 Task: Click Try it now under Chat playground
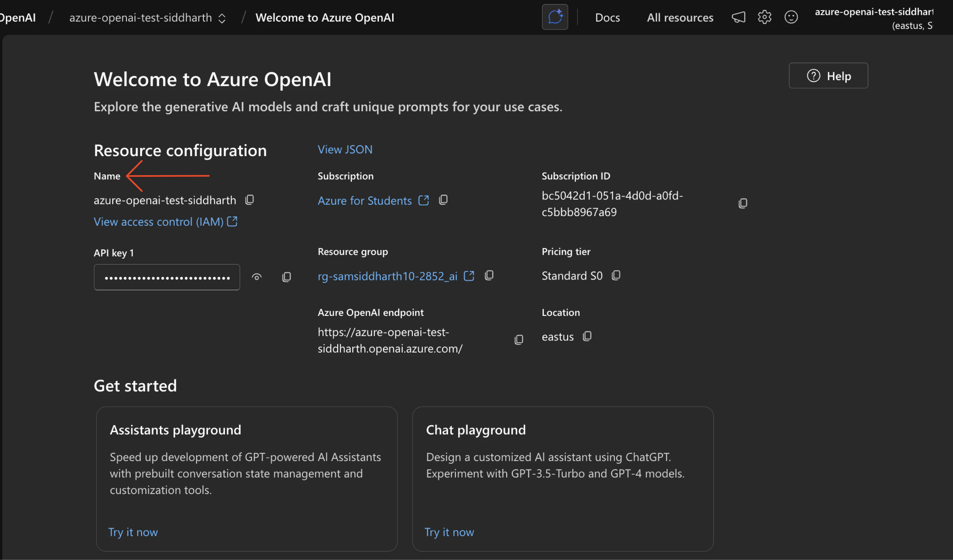click(x=449, y=532)
